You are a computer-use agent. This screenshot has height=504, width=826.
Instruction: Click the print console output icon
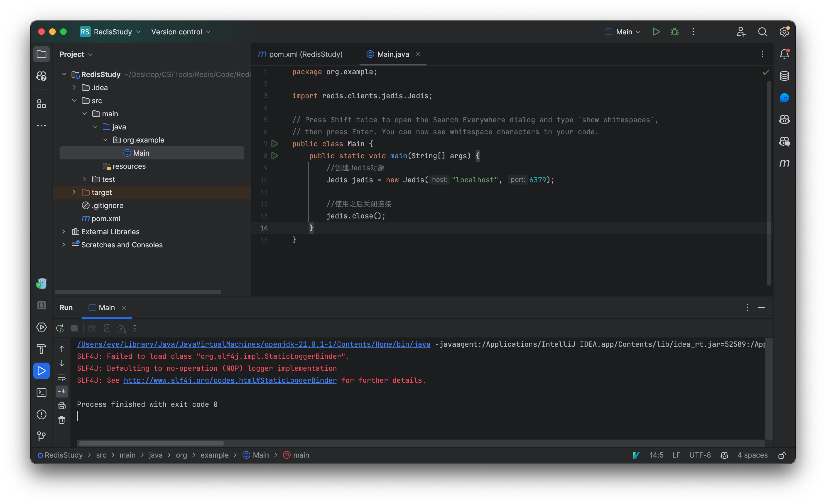tap(62, 406)
